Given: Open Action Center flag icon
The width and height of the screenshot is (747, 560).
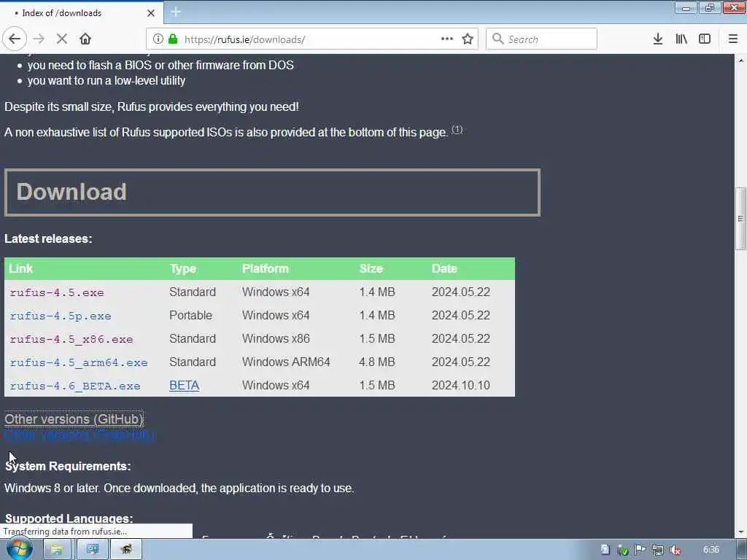Looking at the screenshot, I should (x=640, y=550).
